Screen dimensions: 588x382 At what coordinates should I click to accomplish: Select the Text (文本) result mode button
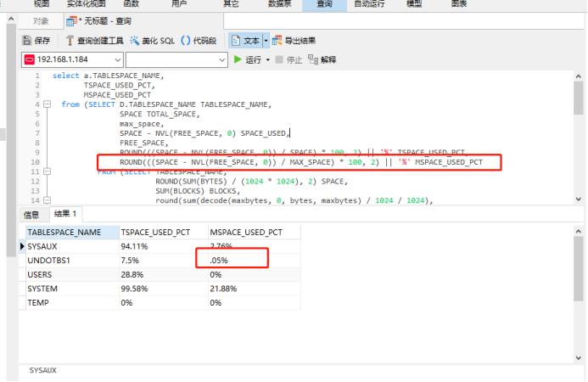(x=245, y=41)
